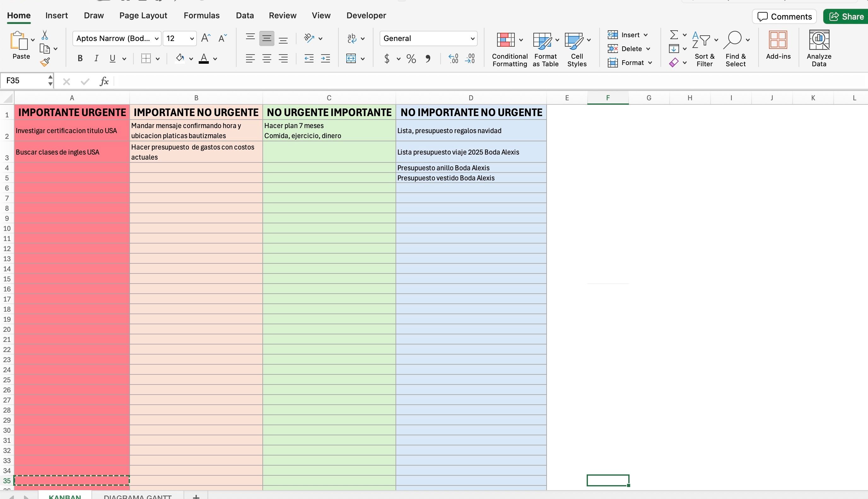The image size is (868, 499).
Task: Open the font size dropdown
Action: coord(192,38)
